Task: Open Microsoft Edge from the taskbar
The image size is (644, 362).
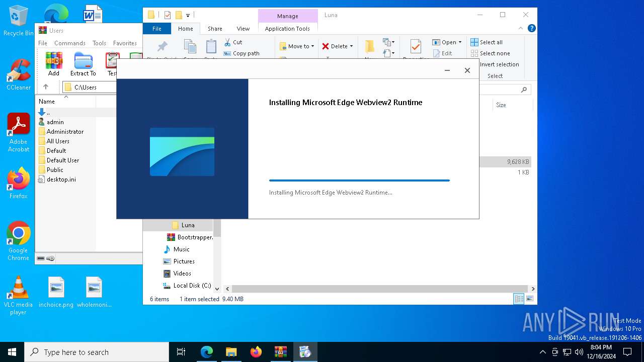Action: [207, 352]
